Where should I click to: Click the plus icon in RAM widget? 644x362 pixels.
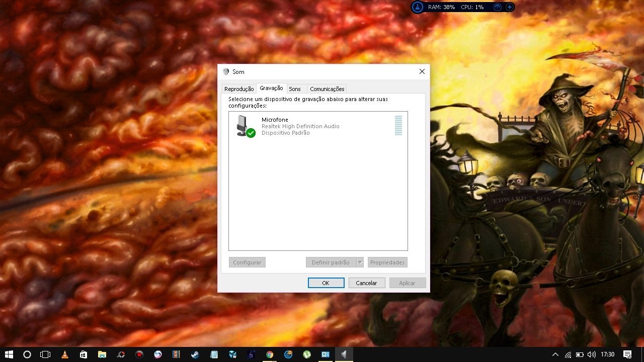[x=510, y=7]
